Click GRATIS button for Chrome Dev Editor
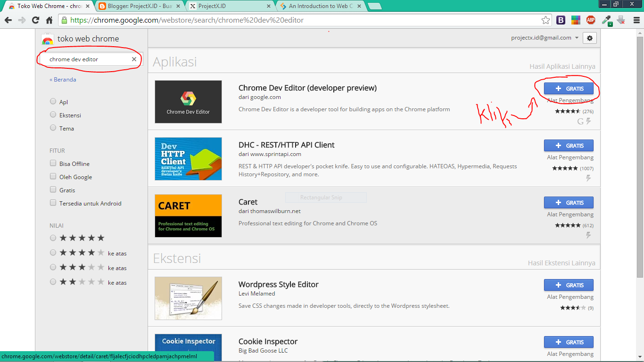 [569, 89]
